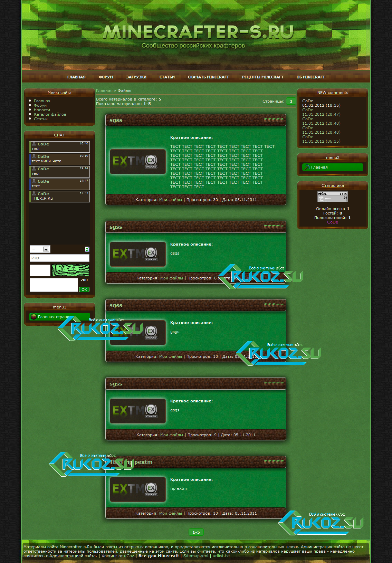The image size is (392, 563).
Task: Open the sgss file title with 9 views
Action: [116, 384]
